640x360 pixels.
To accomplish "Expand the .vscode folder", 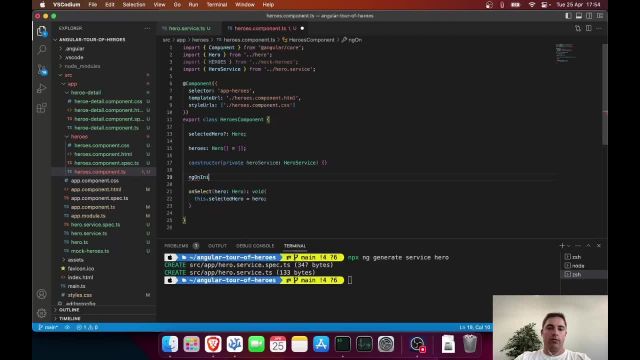I will pyautogui.click(x=74, y=57).
